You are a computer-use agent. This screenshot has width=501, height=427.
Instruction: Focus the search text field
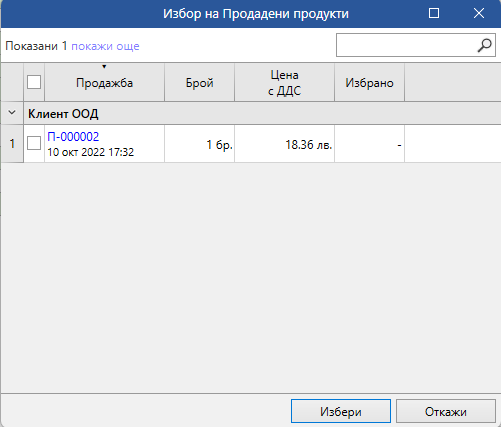[407, 45]
